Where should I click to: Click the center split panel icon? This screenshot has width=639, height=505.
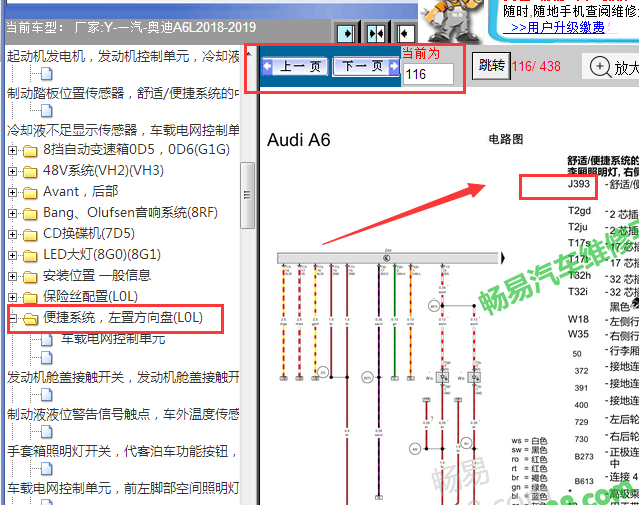point(375,33)
